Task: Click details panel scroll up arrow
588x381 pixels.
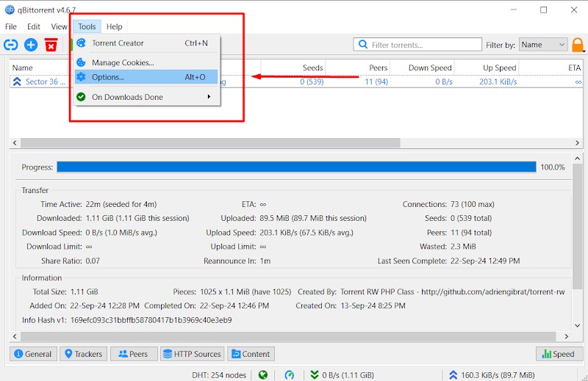Action: coord(578,159)
